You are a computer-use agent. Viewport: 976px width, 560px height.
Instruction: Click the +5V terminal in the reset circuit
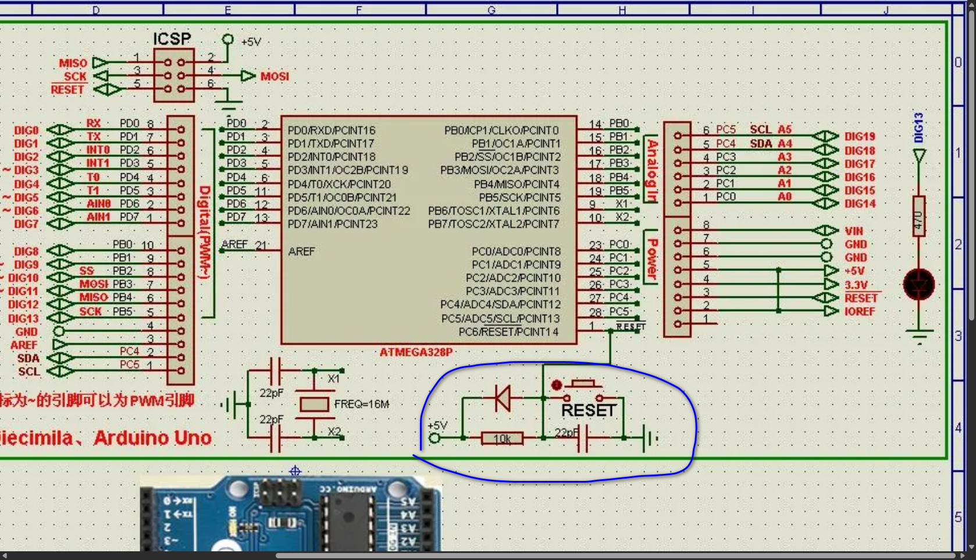tap(435, 437)
